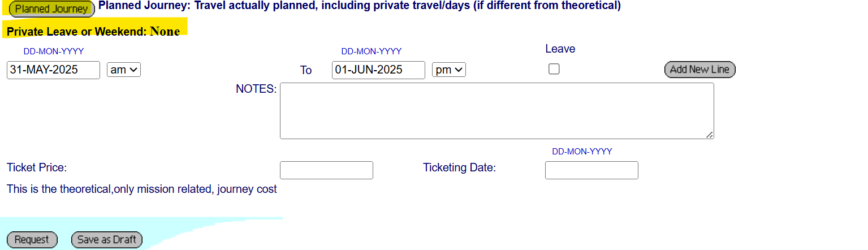
Task: Click the To label between dates
Action: click(x=306, y=71)
